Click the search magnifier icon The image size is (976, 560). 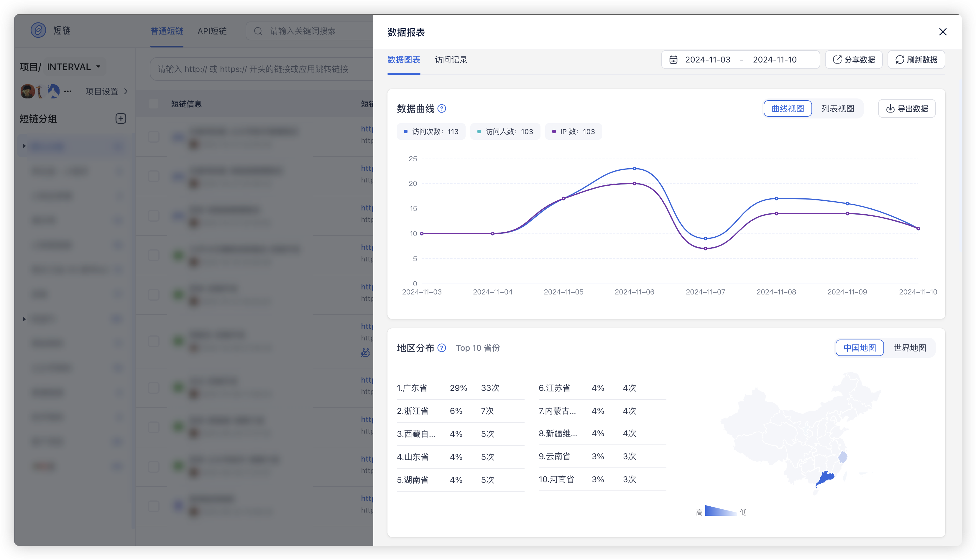258,31
